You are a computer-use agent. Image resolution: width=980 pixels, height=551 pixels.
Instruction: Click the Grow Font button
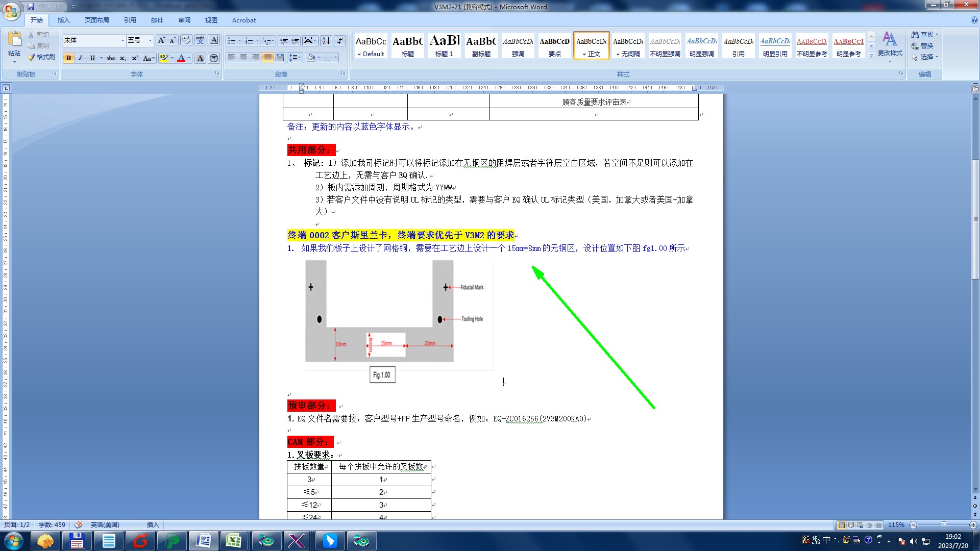tap(161, 40)
